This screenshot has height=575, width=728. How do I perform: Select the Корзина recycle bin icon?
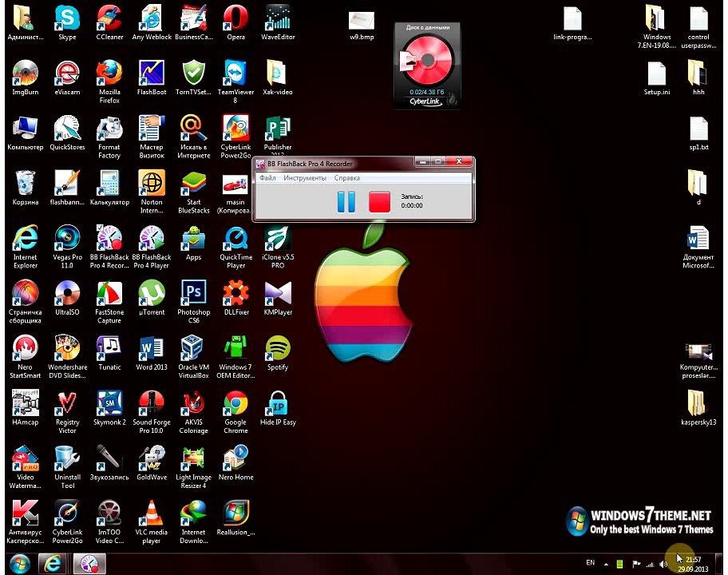(25, 188)
